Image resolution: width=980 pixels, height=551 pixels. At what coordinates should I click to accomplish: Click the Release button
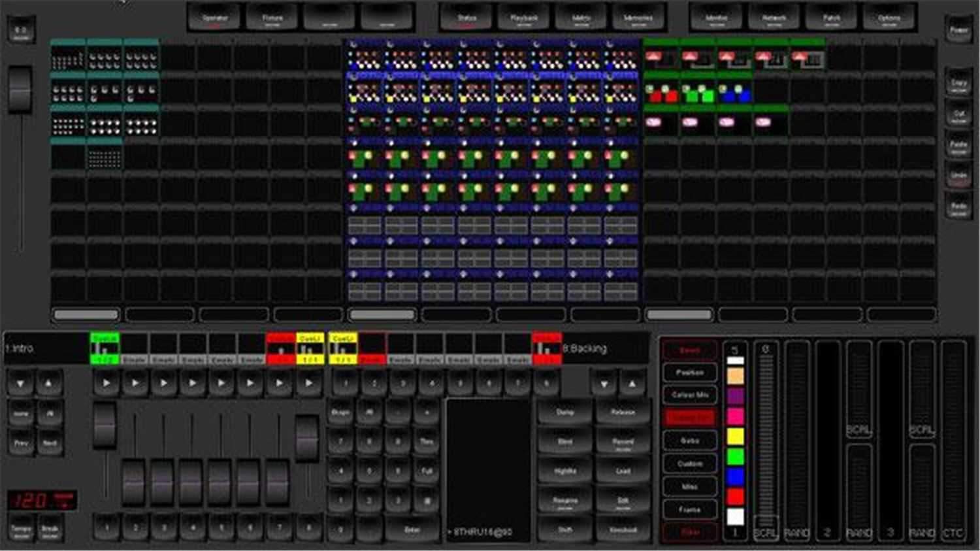point(623,413)
